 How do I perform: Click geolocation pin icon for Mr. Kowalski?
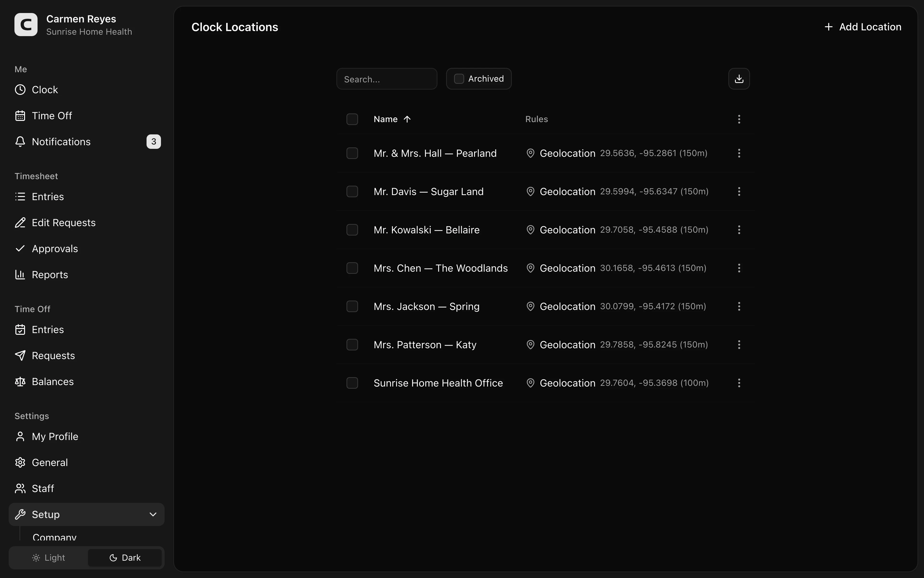[x=530, y=230]
